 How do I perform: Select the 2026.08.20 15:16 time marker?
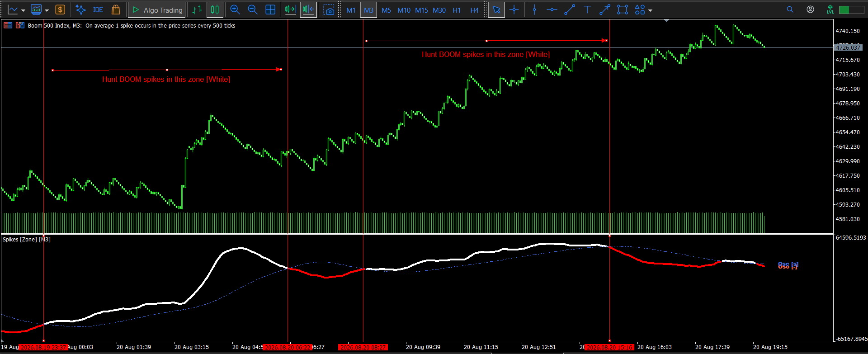coord(609,347)
